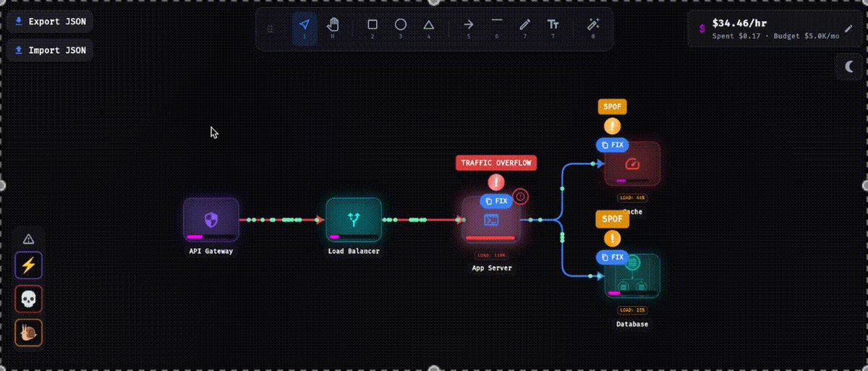Screen dimensions: 868x371
Task: Select the API Gateway node
Action: pos(210,219)
